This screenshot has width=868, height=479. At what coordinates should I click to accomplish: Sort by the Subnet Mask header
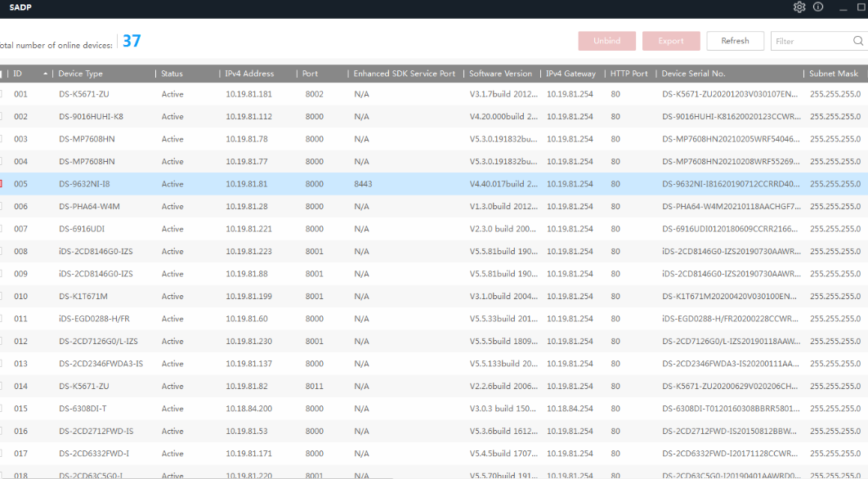pyautogui.click(x=833, y=74)
